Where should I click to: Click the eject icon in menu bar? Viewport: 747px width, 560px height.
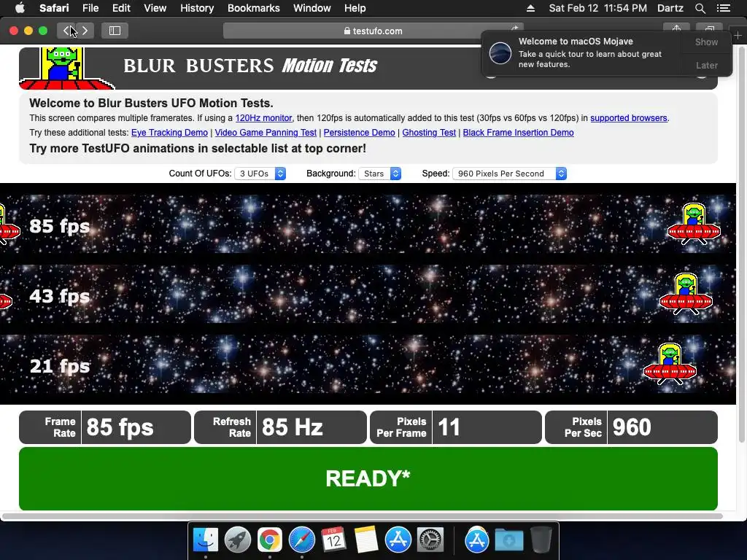tap(530, 8)
